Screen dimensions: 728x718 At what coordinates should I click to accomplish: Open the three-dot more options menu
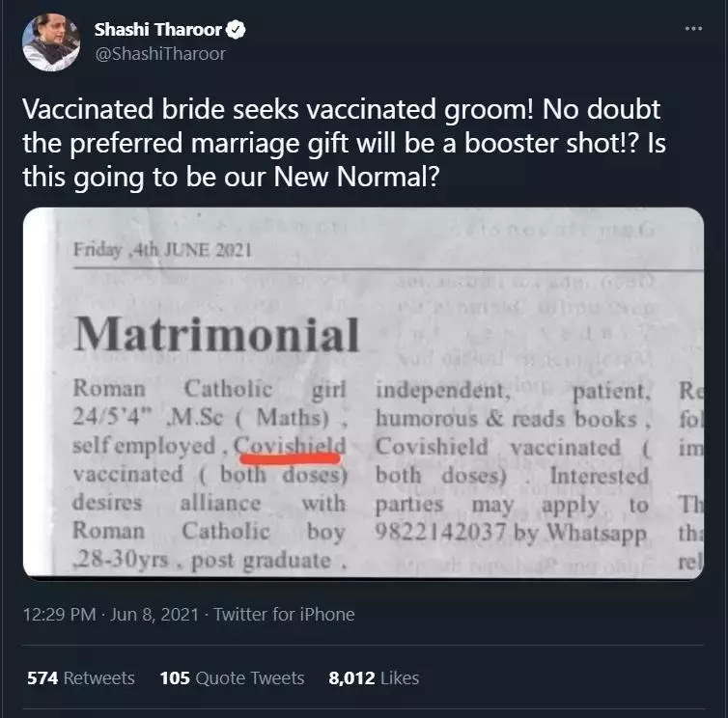[693, 29]
